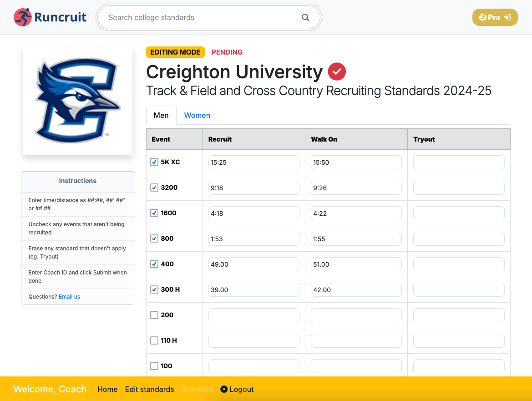The height and width of the screenshot is (401, 532).
Task: Switch to the Women tab
Action: pos(197,115)
